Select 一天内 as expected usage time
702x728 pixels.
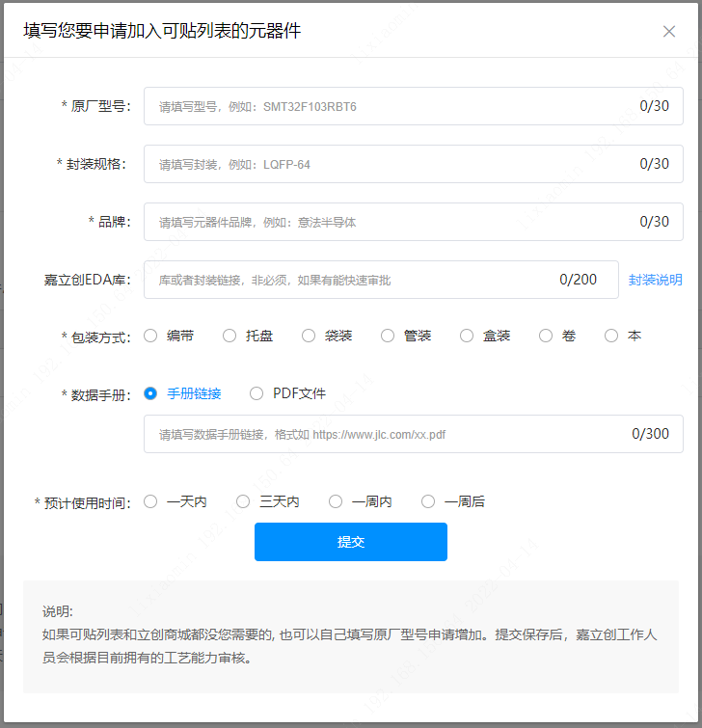click(150, 501)
